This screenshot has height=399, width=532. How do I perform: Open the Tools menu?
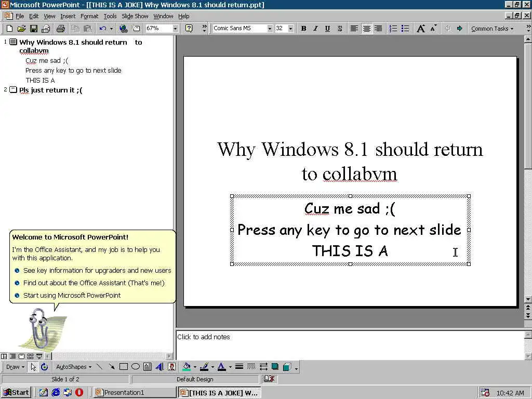coord(110,16)
